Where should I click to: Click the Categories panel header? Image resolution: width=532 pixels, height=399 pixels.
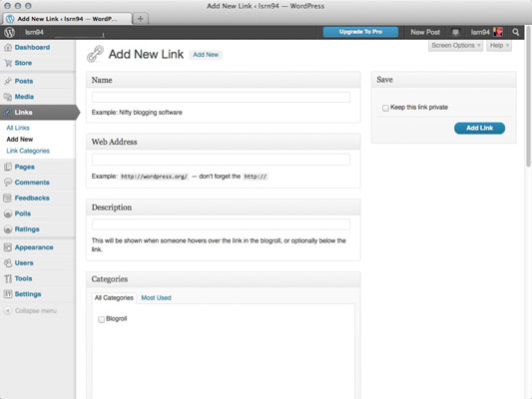point(224,279)
